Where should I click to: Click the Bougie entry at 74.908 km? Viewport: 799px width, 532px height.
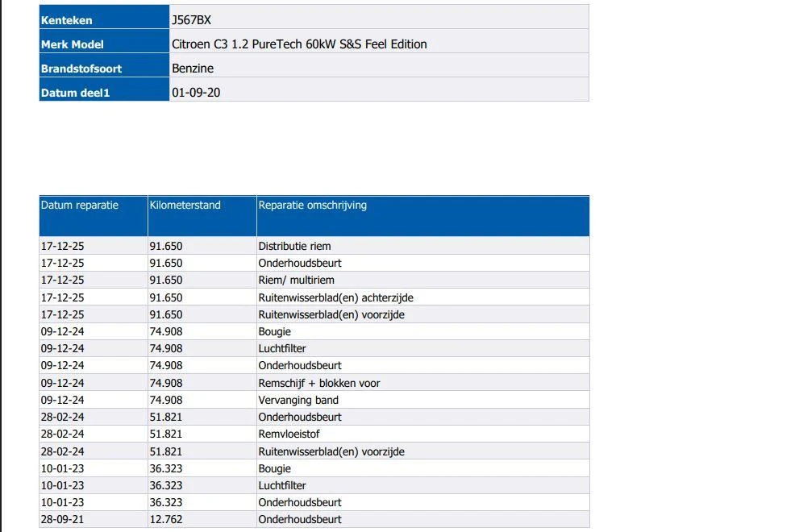(275, 332)
